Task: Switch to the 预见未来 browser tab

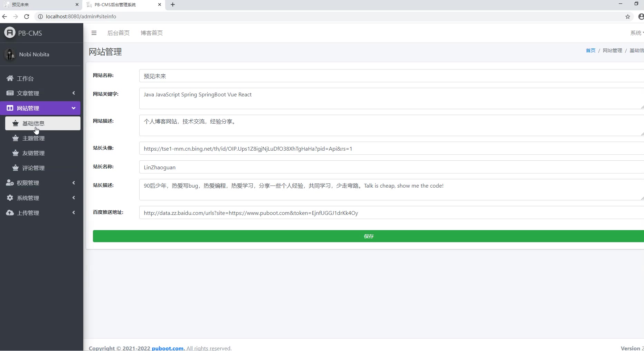Action: pos(41,4)
